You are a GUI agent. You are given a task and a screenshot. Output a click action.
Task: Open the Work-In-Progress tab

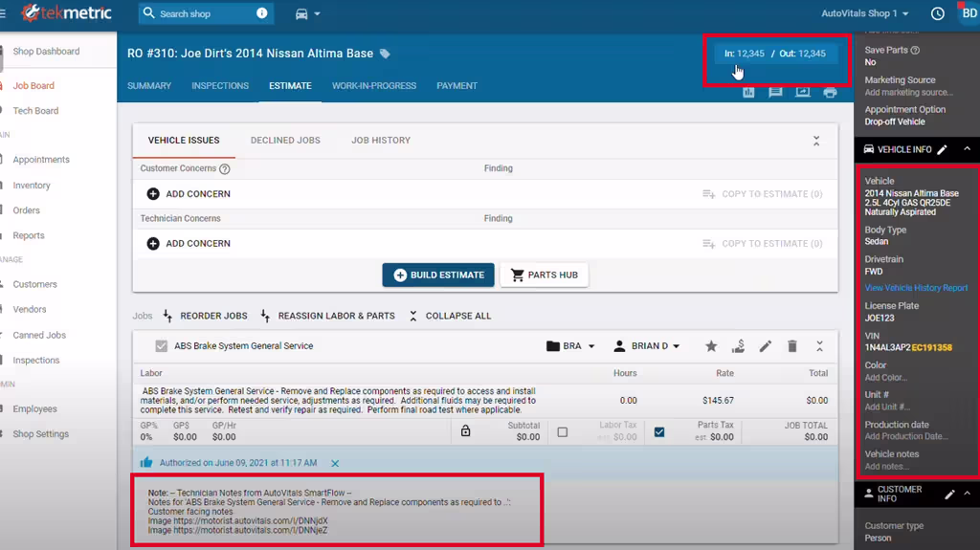point(374,86)
